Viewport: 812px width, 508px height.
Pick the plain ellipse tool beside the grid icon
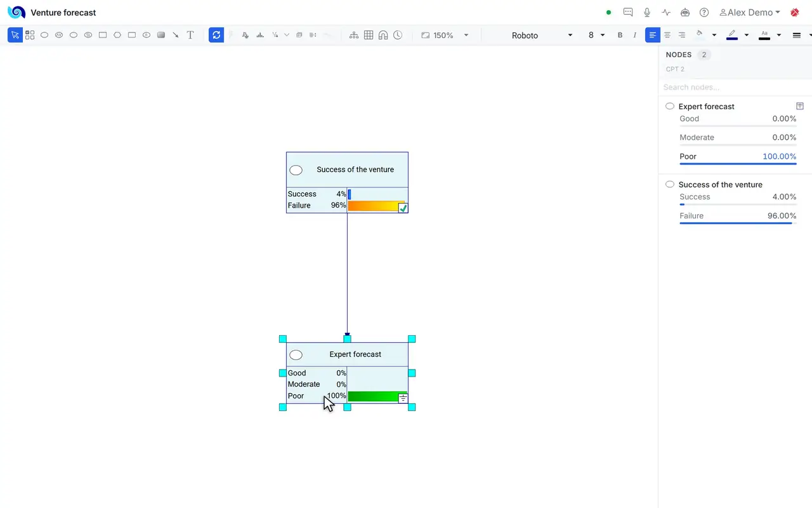(44, 35)
